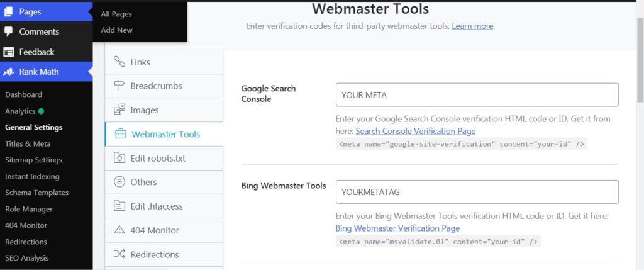Switch to the 404 Monitor settings tab
Screen dimensions: 644x270
point(164,230)
